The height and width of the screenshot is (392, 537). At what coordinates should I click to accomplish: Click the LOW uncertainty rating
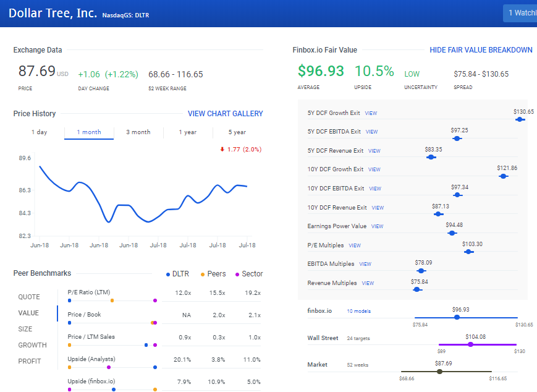pyautogui.click(x=412, y=74)
